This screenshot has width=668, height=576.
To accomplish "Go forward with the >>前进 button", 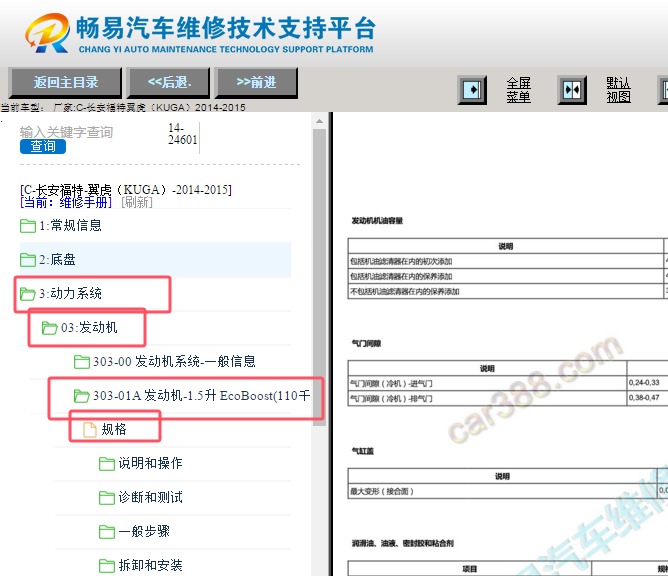I will point(257,82).
